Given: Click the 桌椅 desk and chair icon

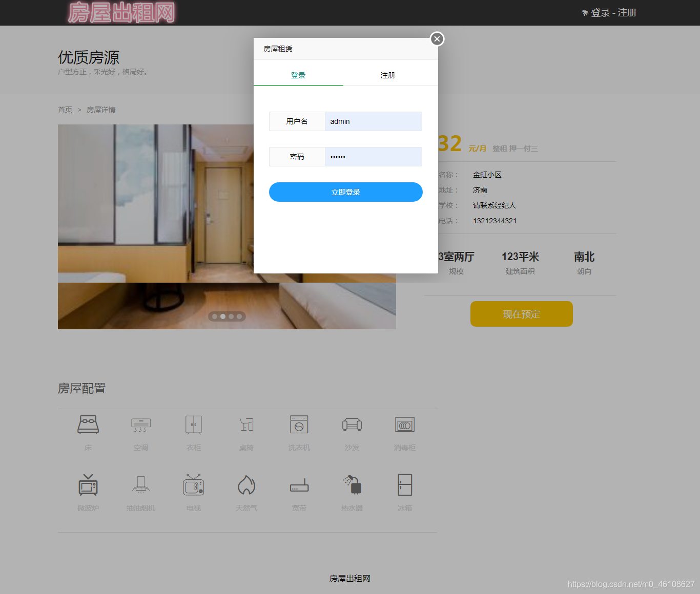Looking at the screenshot, I should (246, 425).
